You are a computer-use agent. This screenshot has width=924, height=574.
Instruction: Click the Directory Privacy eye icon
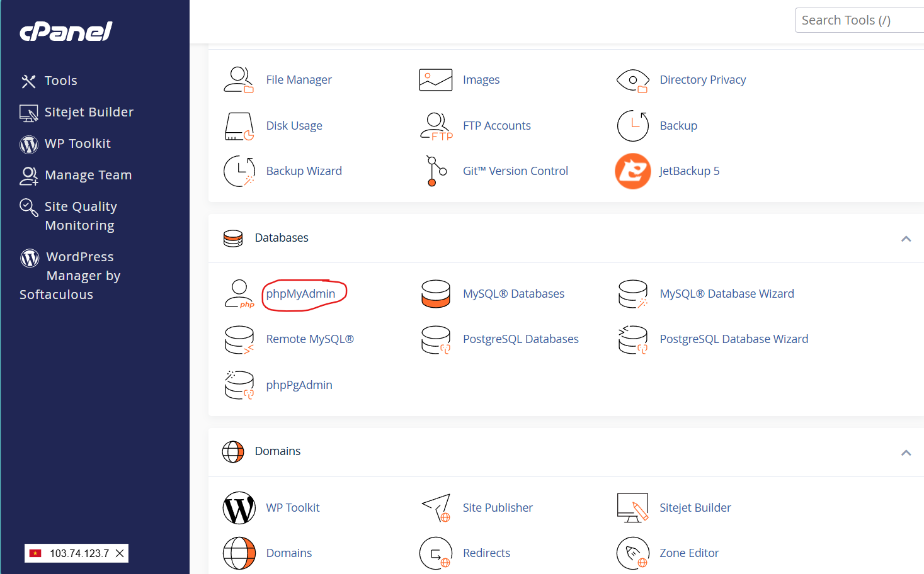coord(632,80)
